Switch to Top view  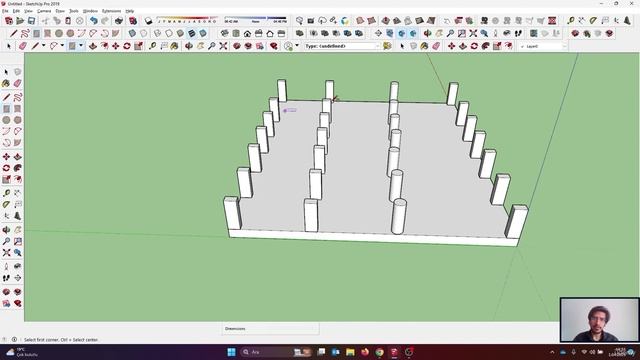(236, 33)
